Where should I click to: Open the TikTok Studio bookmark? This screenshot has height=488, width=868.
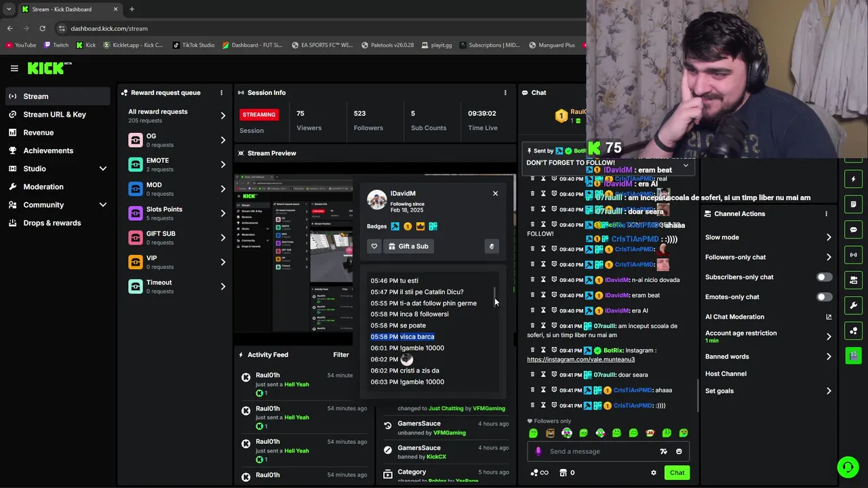(193, 45)
